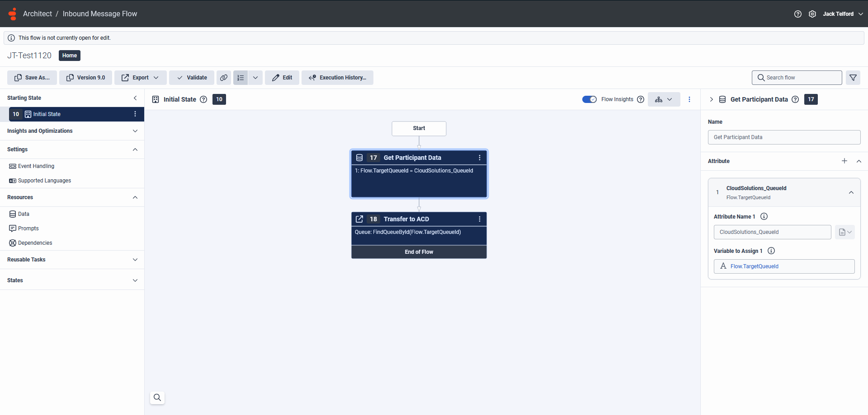
Task: Open the canvas zoom search icon
Action: tap(157, 397)
